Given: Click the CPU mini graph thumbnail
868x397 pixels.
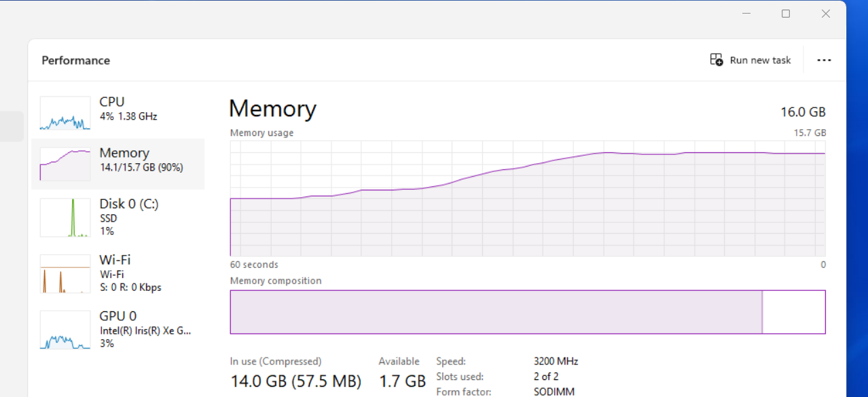Looking at the screenshot, I should [65, 113].
